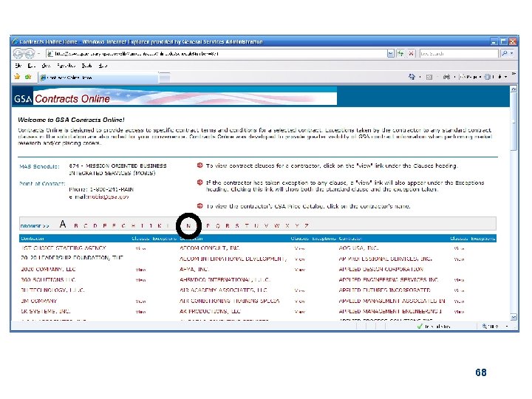Click the scrollbar up arrow

pyautogui.click(x=514, y=89)
